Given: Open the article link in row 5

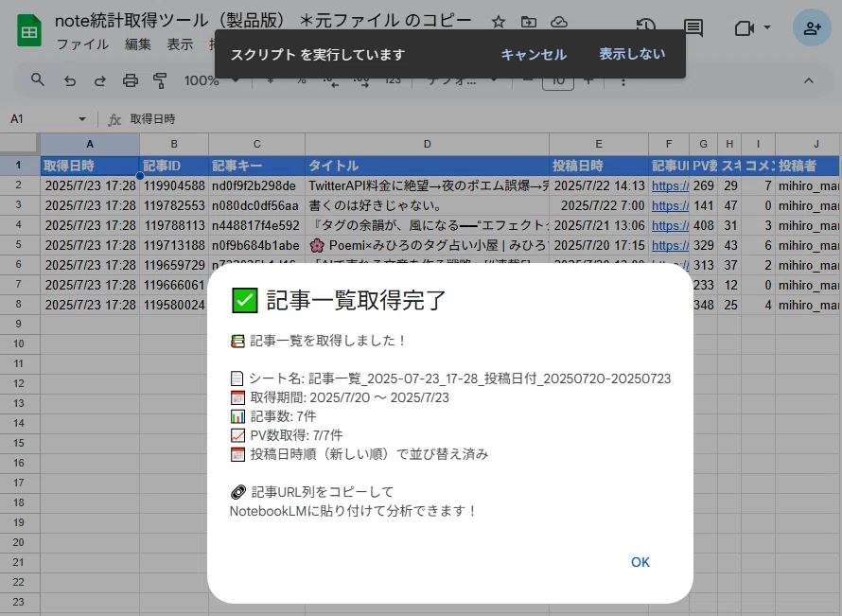Looking at the screenshot, I should tap(670, 245).
